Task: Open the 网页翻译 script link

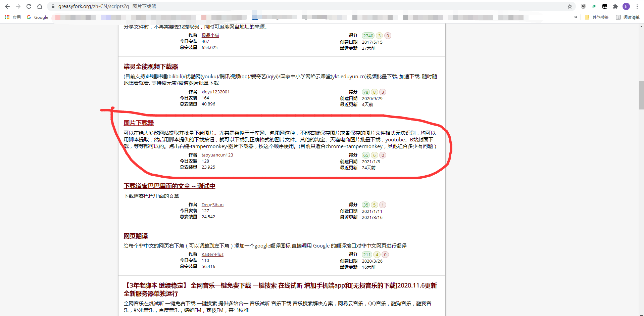Action: pyautogui.click(x=136, y=236)
